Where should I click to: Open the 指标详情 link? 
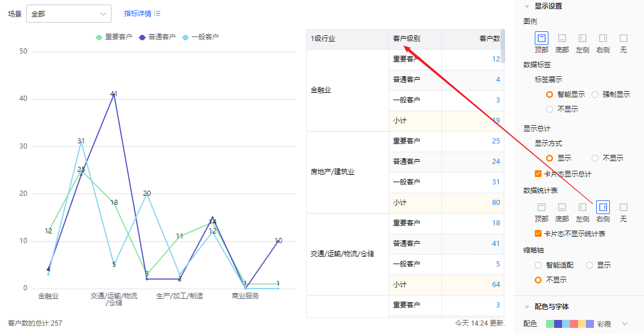coord(142,13)
